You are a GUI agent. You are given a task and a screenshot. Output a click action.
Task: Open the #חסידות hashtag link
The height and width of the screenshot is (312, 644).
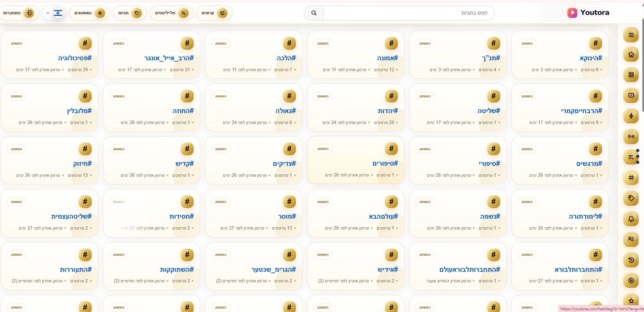click(x=181, y=217)
